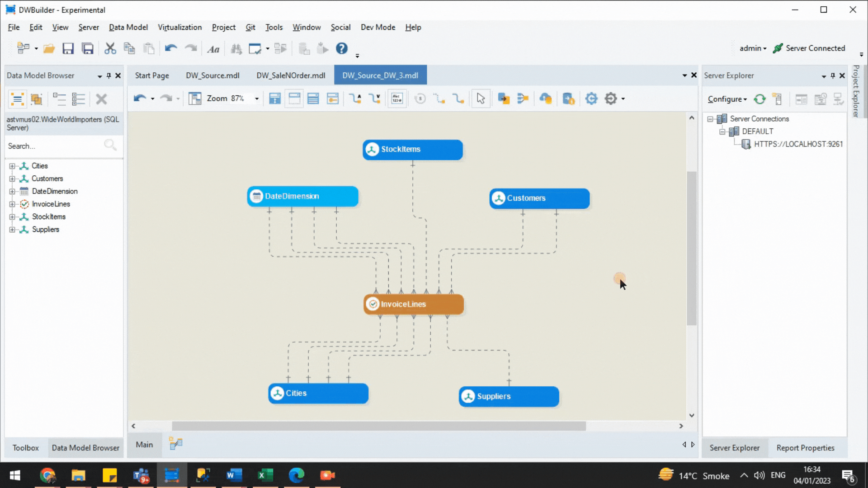
Task: Click the Cut scissors icon
Action: (110, 48)
